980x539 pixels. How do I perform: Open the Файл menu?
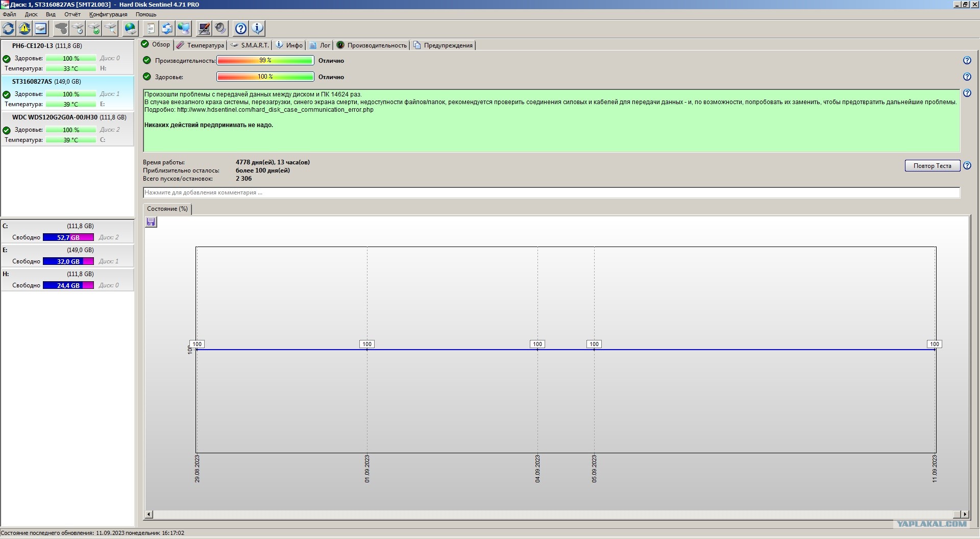[9, 14]
